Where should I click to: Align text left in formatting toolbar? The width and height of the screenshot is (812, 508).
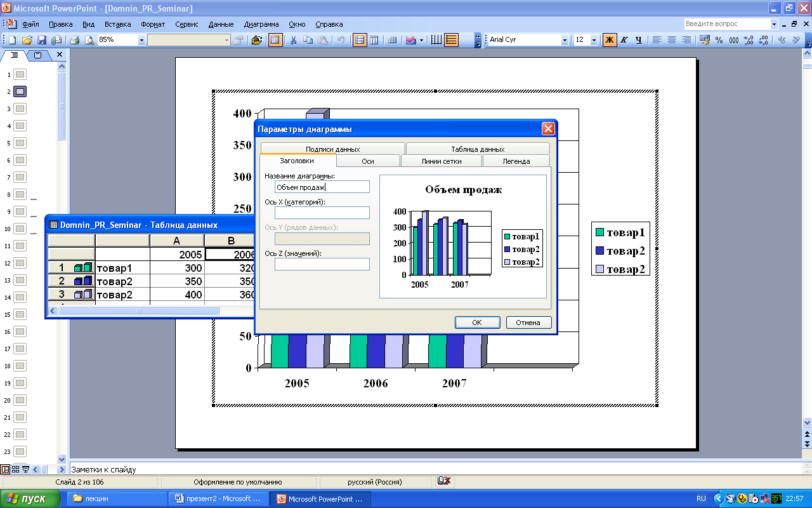tap(657, 40)
